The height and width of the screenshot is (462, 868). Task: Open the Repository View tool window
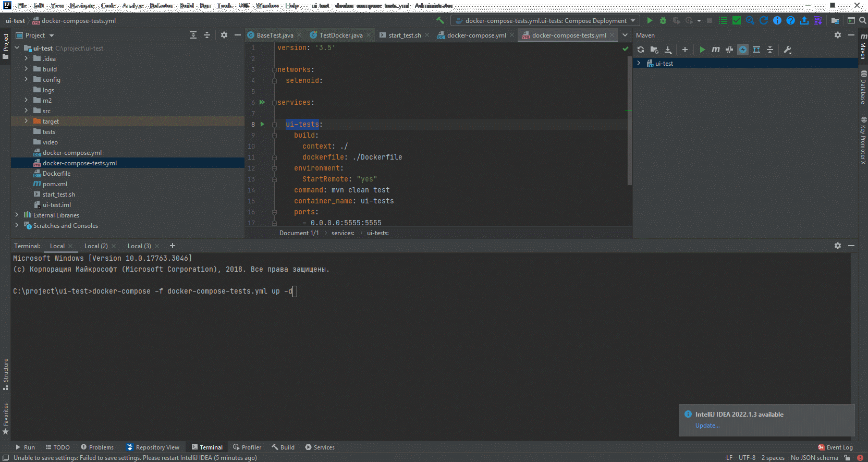click(153, 447)
